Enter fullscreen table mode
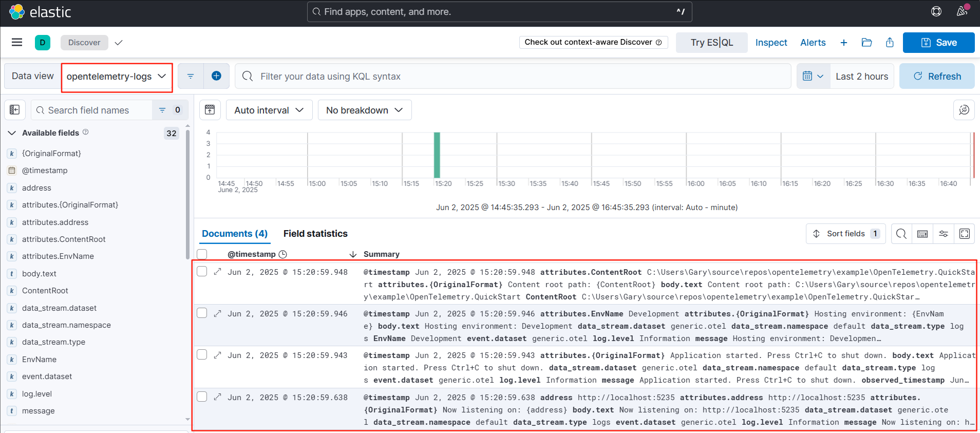980x433 pixels. (x=965, y=234)
